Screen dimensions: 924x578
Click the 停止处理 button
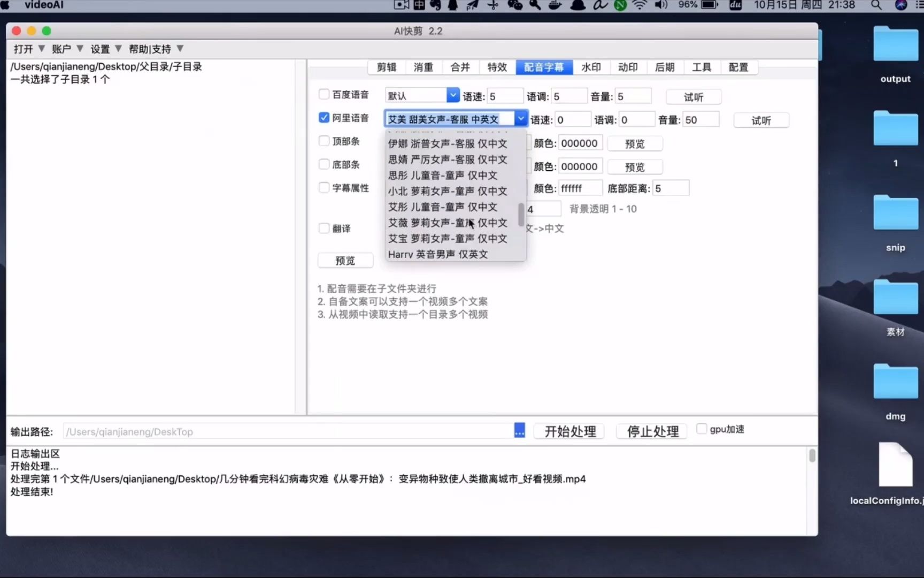click(x=653, y=431)
